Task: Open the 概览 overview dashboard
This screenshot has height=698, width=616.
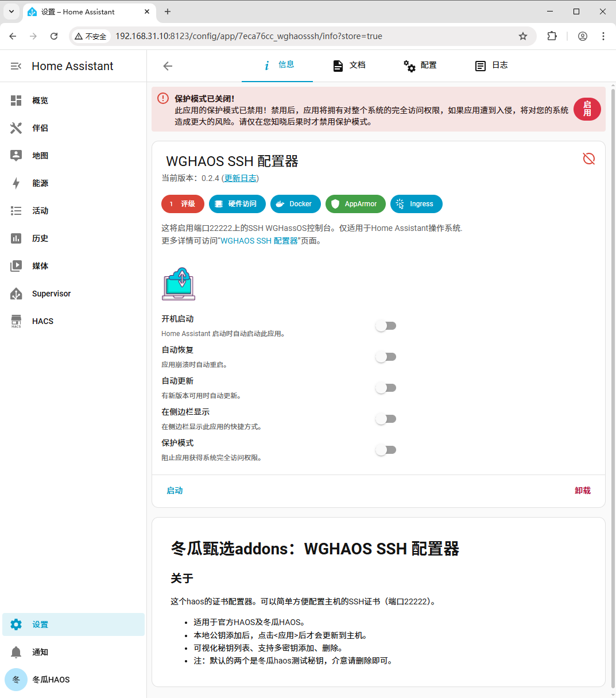Action: coord(73,101)
